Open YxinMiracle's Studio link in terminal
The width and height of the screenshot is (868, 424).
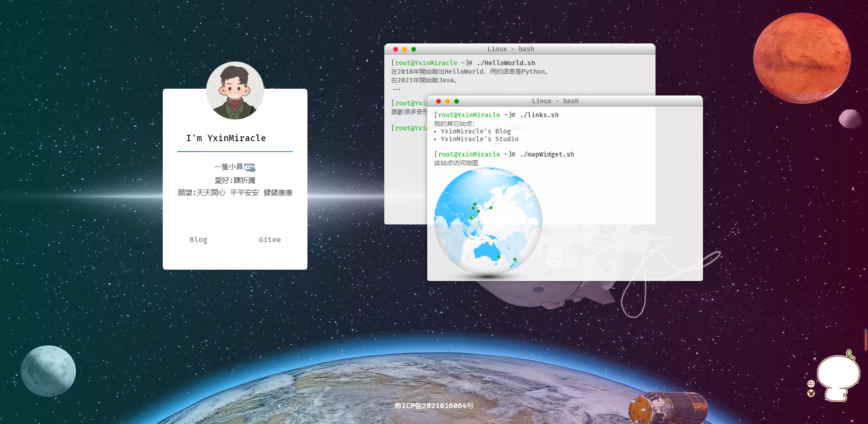click(x=480, y=139)
